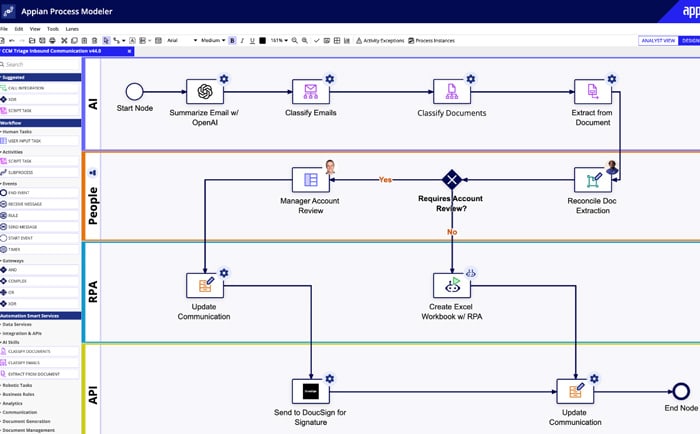Click the Activity Exceptions button

(380, 41)
